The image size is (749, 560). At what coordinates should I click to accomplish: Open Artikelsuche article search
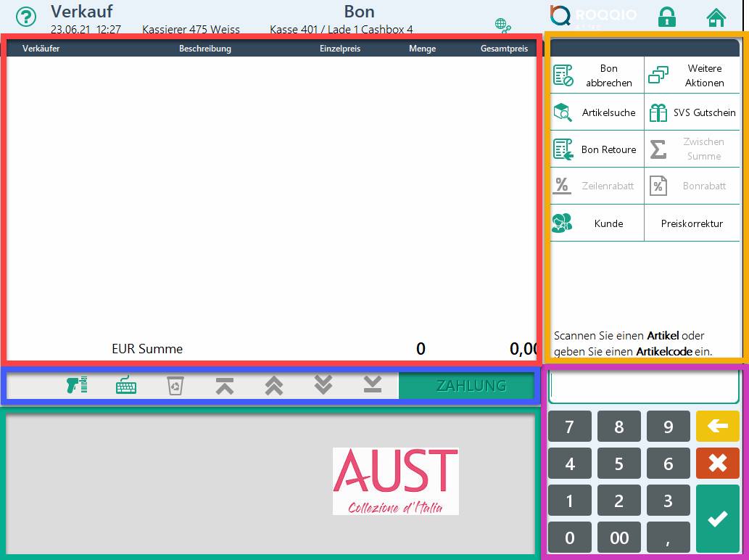[597, 112]
